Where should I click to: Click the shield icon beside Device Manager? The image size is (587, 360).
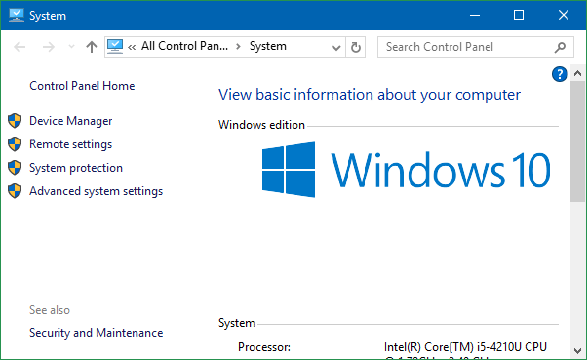click(15, 121)
